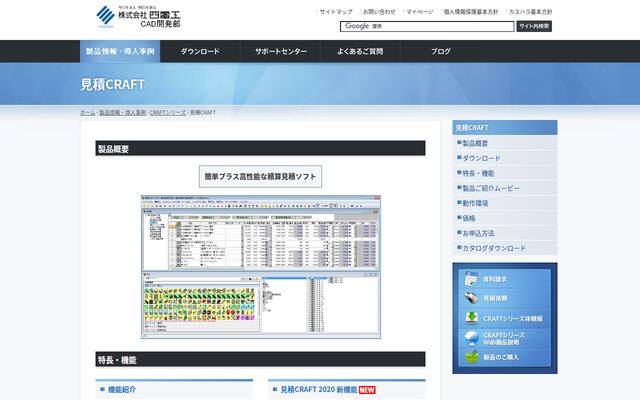640x400 pixels.
Task: Open the サポートセンター navigation tab
Action: [x=281, y=51]
